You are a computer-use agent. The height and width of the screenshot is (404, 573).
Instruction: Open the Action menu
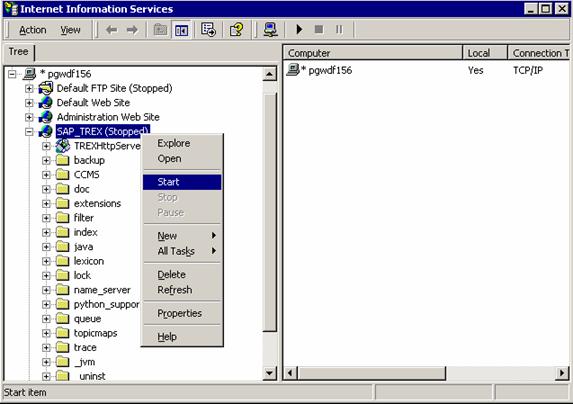(33, 30)
